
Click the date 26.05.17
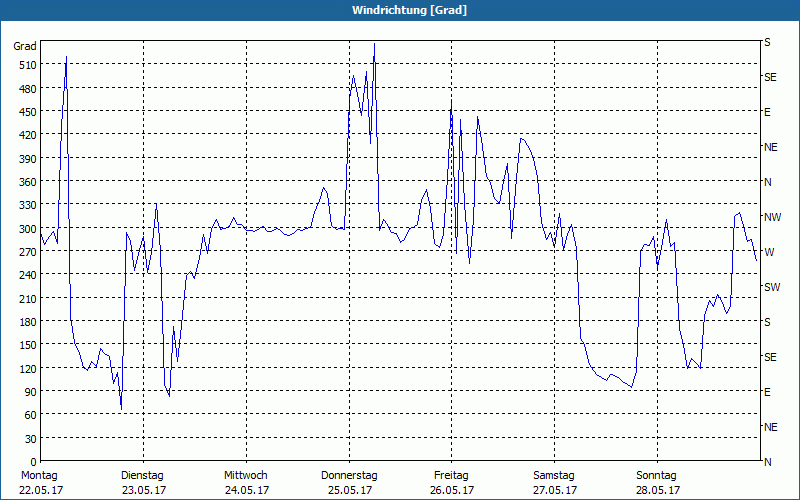(x=452, y=490)
